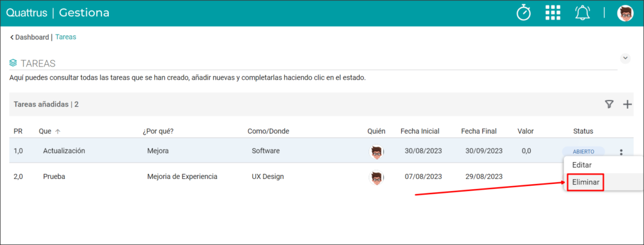Open three-dot menu for Actualización row
Image resolution: width=644 pixels, height=245 pixels.
tap(621, 152)
